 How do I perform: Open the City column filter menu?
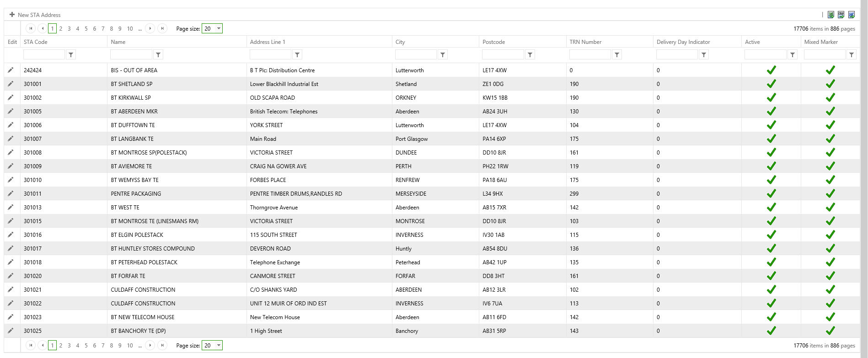[443, 55]
